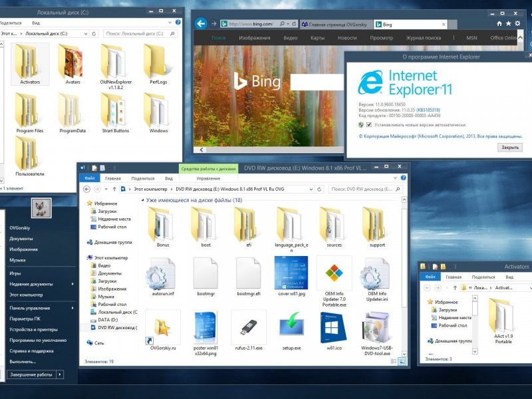The height and width of the screenshot is (399, 532).
Task: Open the Internet Explorer favorites star
Action: (508, 23)
